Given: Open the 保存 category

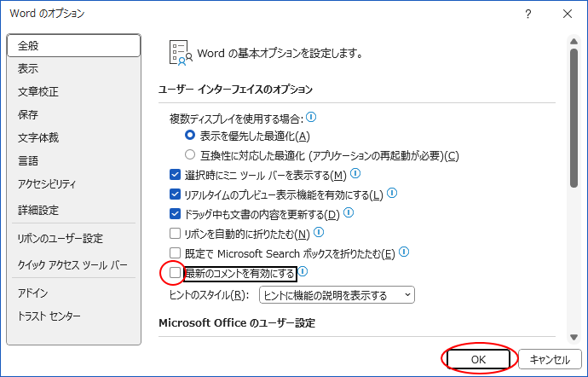Looking at the screenshot, I should pos(74,114).
